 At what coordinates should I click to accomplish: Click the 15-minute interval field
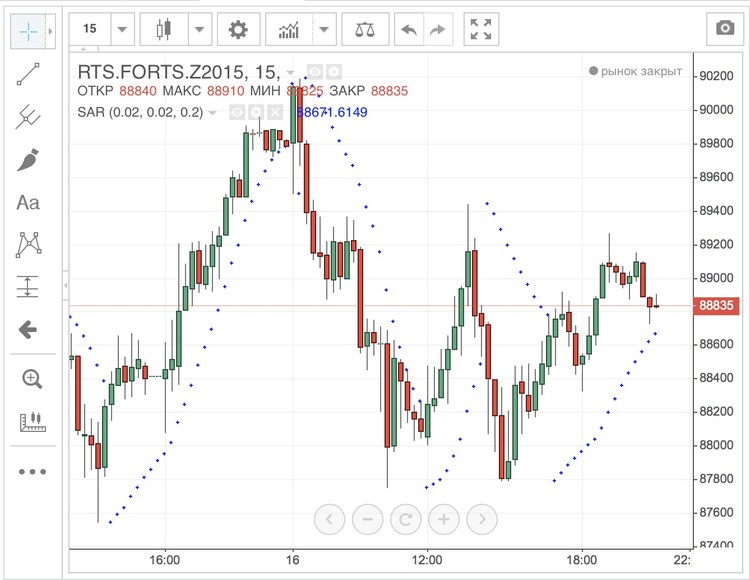point(90,29)
